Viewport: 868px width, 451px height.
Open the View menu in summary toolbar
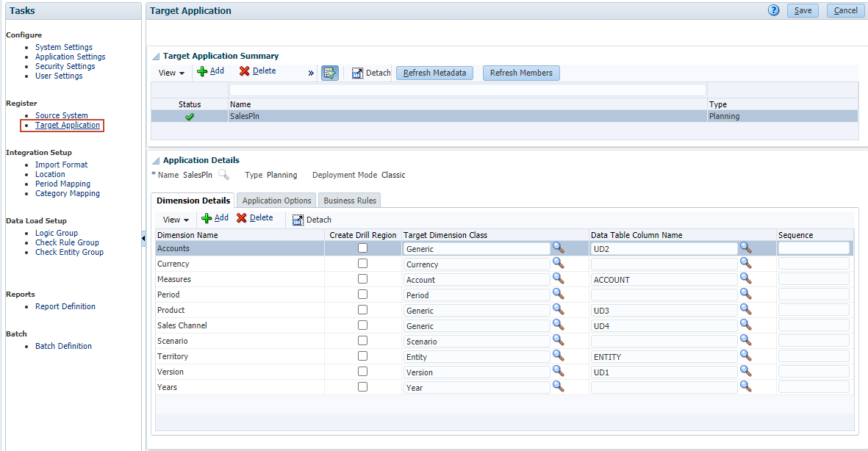(x=171, y=73)
